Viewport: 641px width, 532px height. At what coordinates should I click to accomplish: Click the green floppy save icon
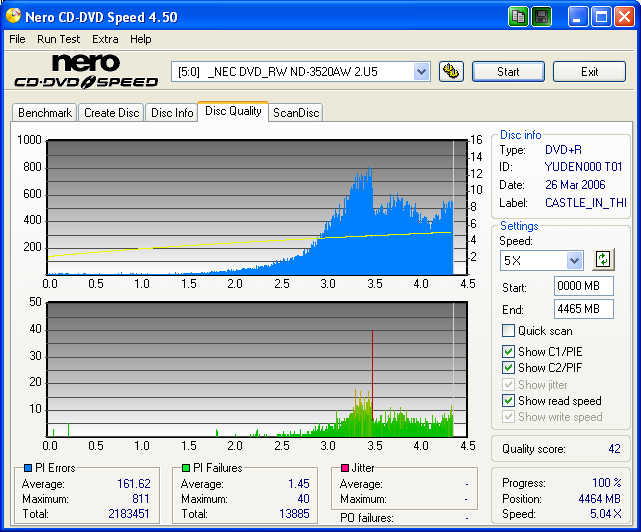point(542,17)
